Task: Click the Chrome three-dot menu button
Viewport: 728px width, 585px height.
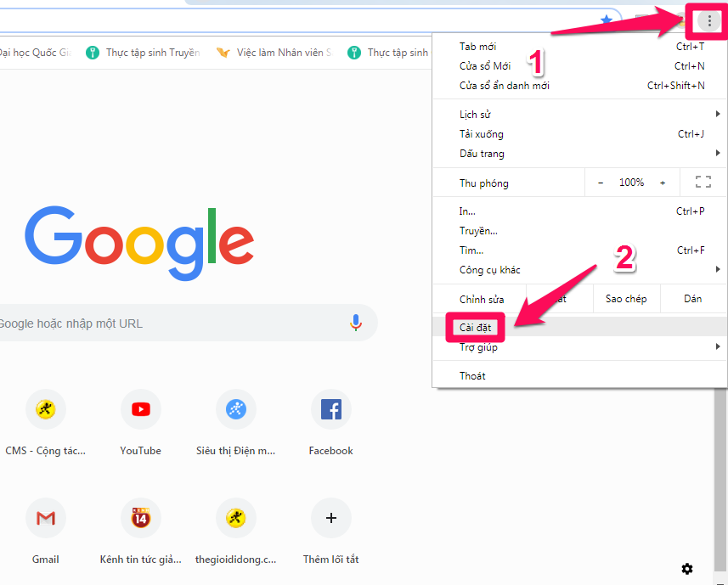Action: tap(709, 20)
